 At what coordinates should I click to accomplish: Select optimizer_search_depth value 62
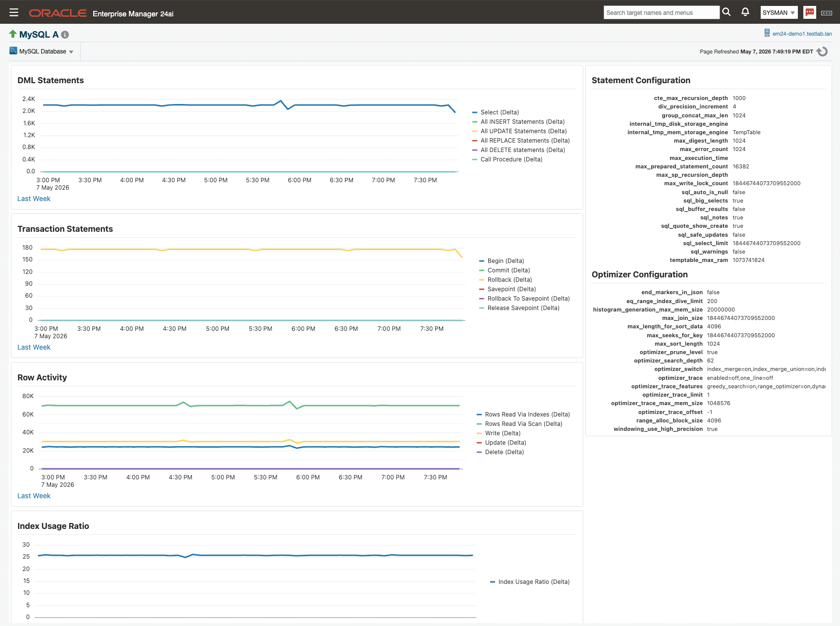click(x=710, y=361)
